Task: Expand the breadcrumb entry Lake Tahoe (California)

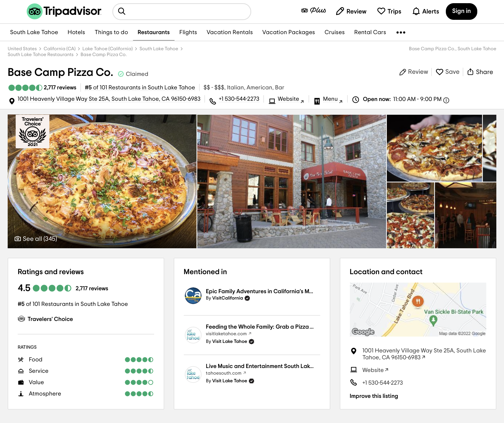Action: click(107, 49)
